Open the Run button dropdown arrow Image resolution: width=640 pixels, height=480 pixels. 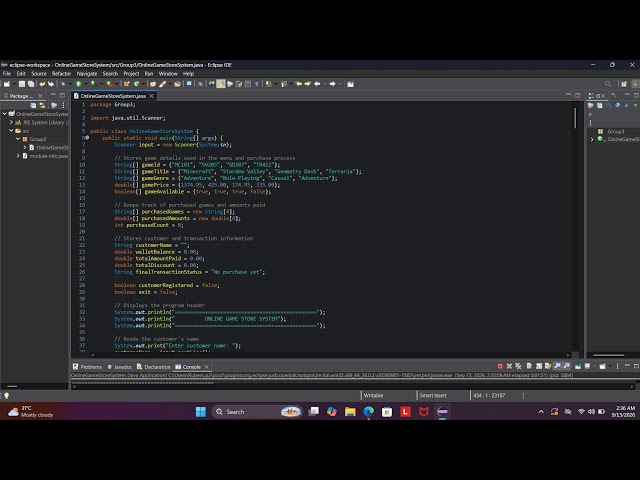coord(85,84)
